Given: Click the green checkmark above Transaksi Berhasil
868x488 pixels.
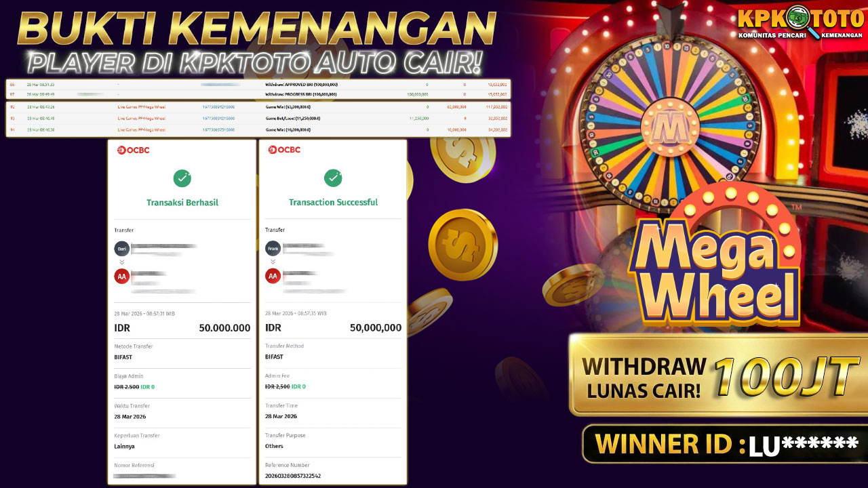Looking at the screenshot, I should [x=182, y=178].
